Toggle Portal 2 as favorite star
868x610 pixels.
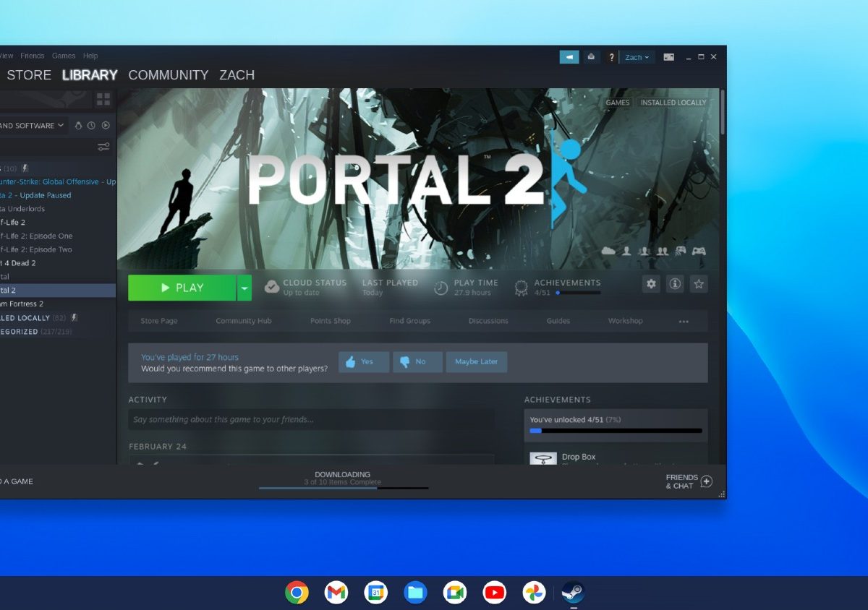(699, 285)
